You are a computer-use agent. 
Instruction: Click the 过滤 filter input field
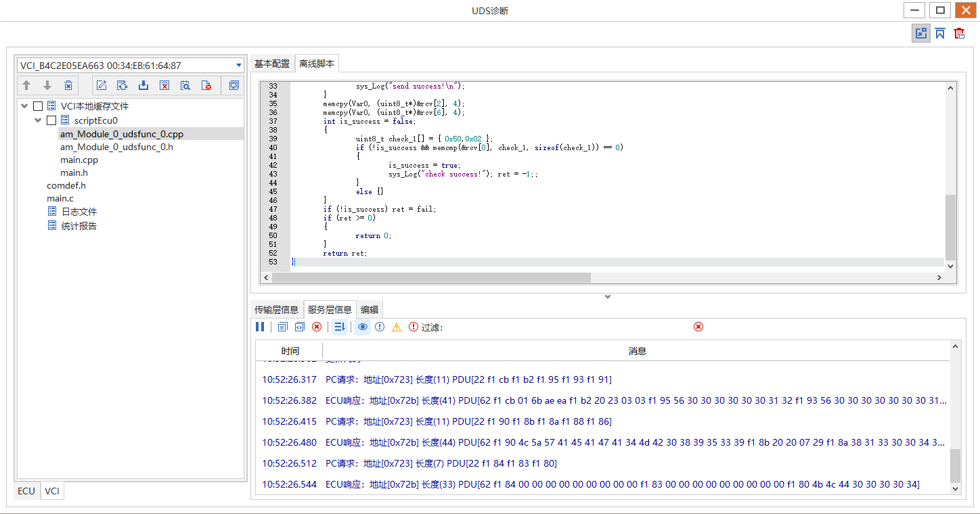(x=569, y=327)
